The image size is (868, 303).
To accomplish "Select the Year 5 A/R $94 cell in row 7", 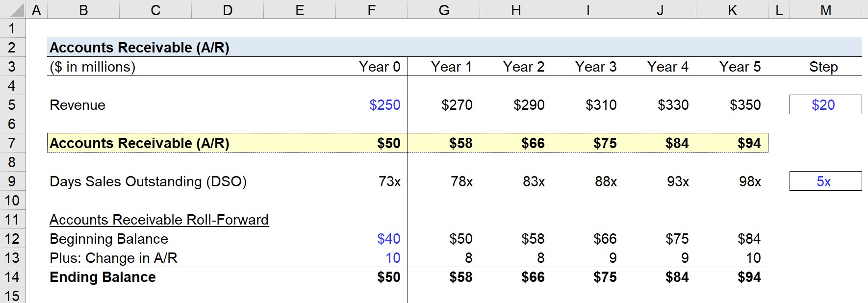I will pyautogui.click(x=732, y=143).
